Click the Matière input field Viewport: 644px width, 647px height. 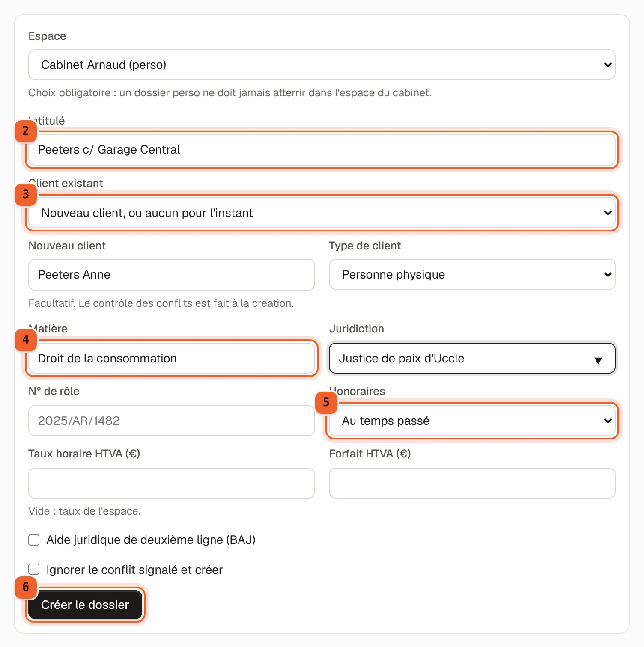(172, 358)
